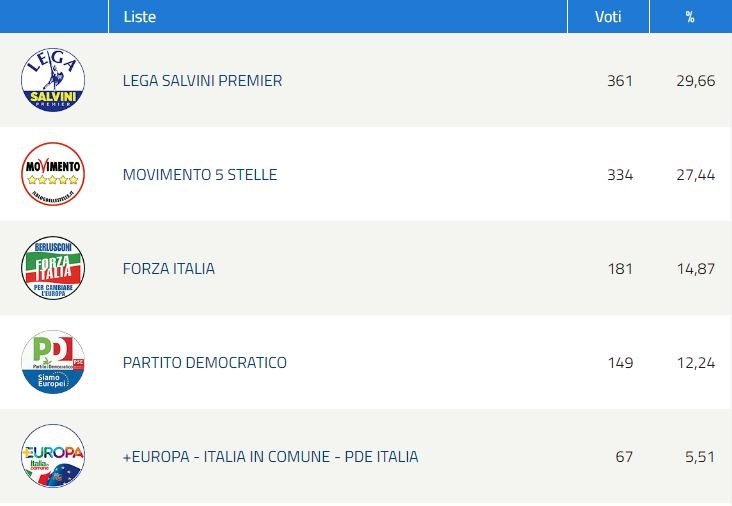Screen dimensions: 732x506
Task: Click the 361 votes value
Action: click(x=620, y=81)
